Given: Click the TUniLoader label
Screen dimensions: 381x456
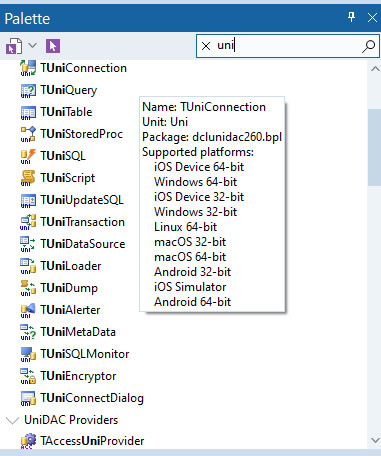Looking at the screenshot, I should 71,266.
